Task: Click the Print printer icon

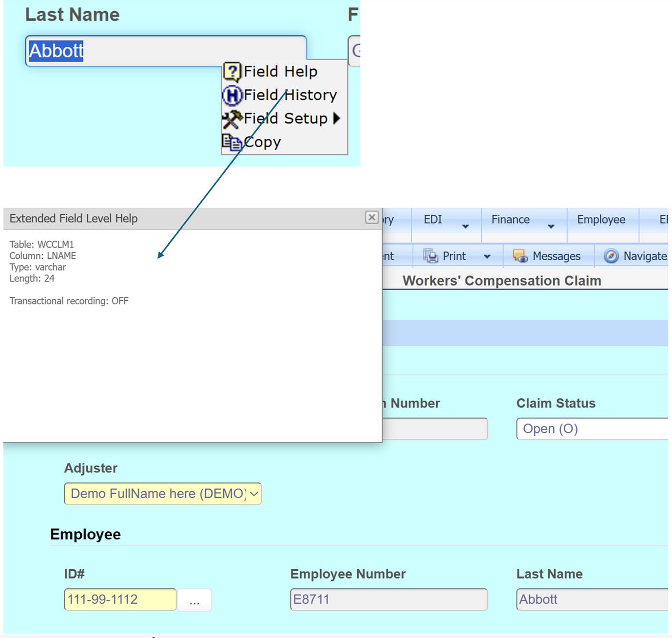Action: 430,256
